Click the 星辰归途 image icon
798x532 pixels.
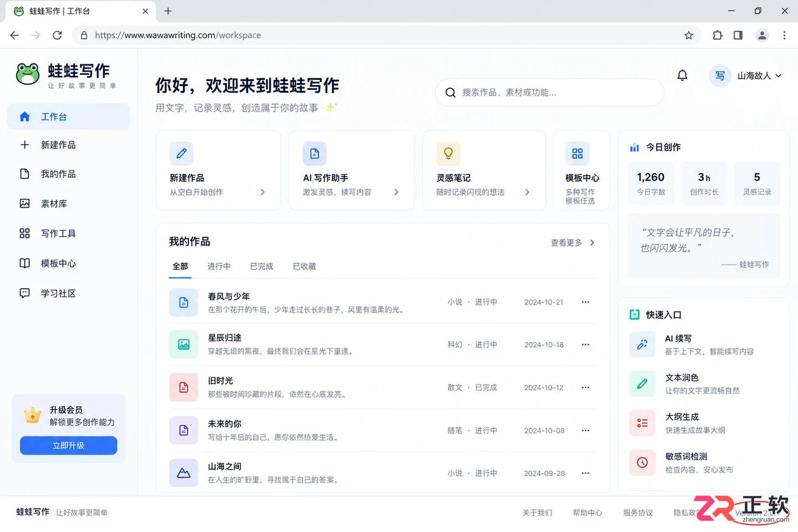click(183, 345)
